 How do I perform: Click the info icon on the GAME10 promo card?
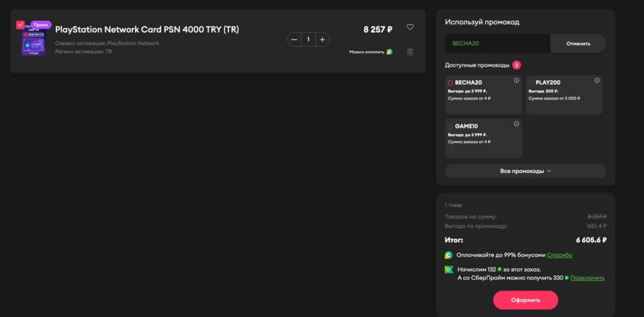pyautogui.click(x=516, y=124)
